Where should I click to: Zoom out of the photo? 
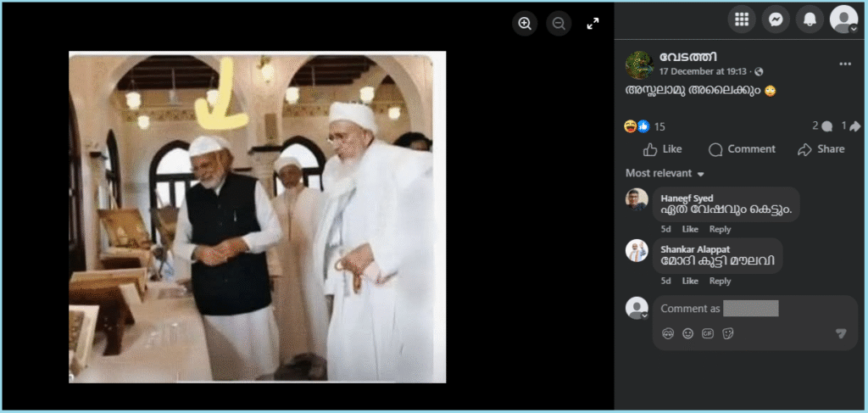click(559, 24)
